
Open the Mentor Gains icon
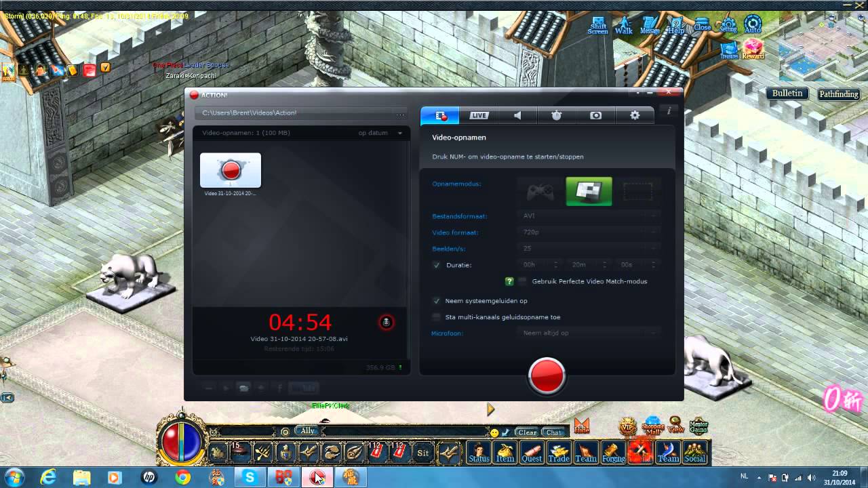tap(698, 426)
